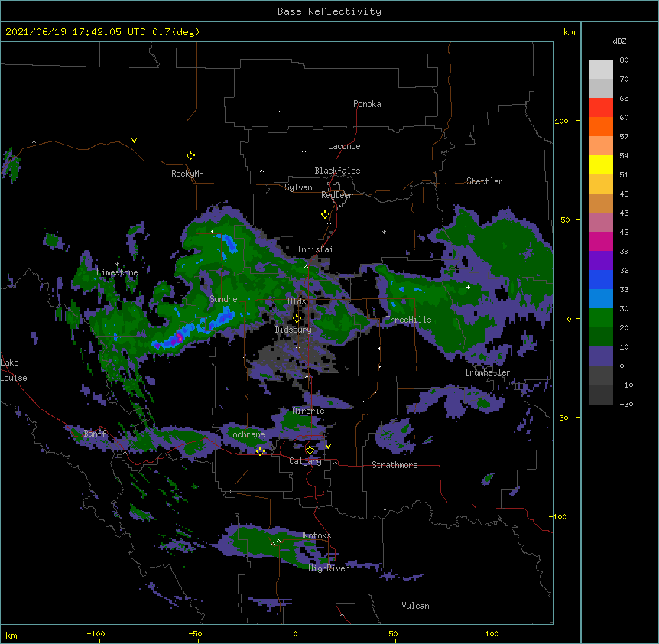Click the magenta storm core southwest of Sundre
Screen dimensions: 659x644
coord(180,337)
